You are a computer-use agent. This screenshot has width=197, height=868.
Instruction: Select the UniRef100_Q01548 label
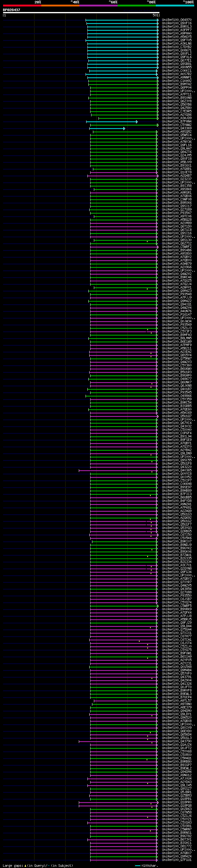(x=177, y=667)
